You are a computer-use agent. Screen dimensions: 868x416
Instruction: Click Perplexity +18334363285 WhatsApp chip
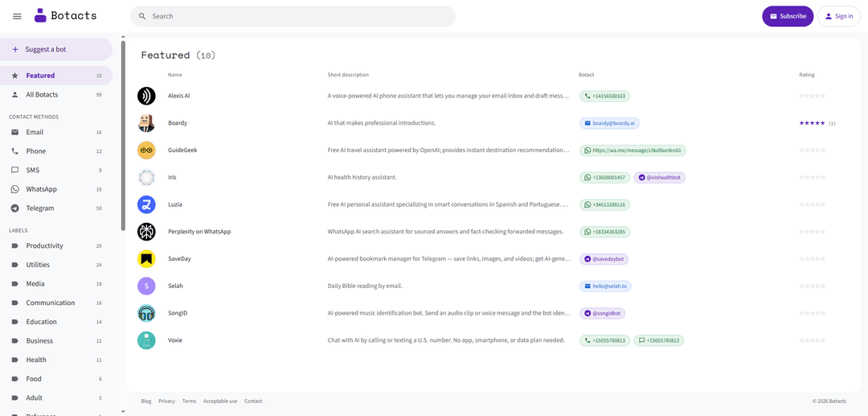pos(604,232)
